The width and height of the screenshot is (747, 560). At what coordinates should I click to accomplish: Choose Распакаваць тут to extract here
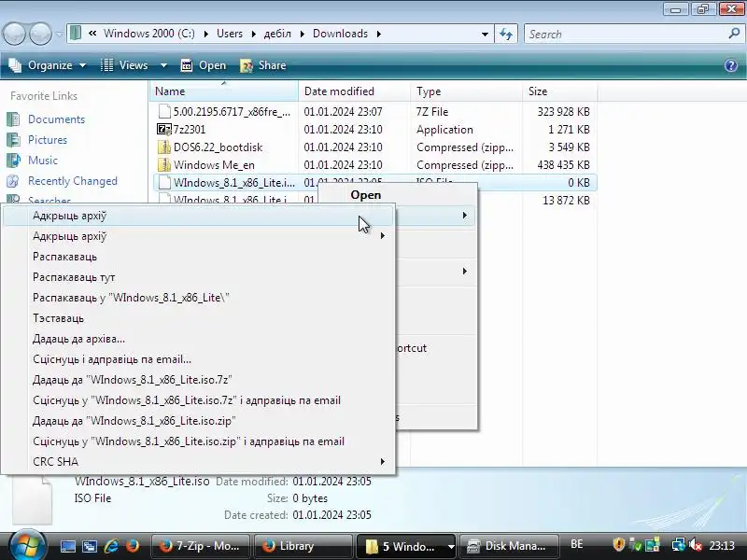point(74,277)
